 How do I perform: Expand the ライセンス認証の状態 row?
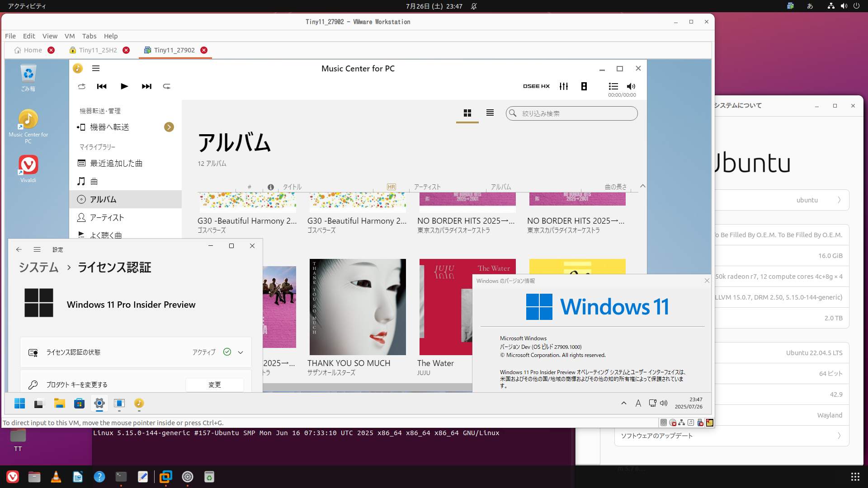[136, 352]
